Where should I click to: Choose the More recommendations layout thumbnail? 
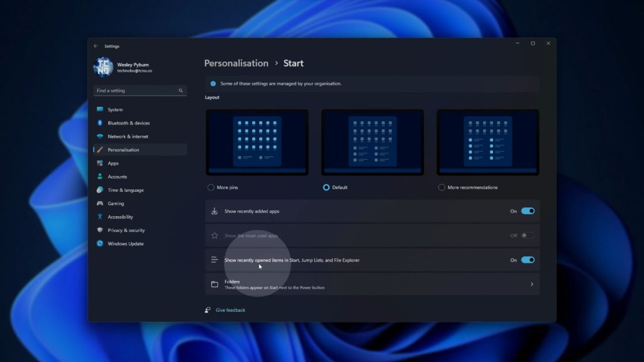pos(488,143)
